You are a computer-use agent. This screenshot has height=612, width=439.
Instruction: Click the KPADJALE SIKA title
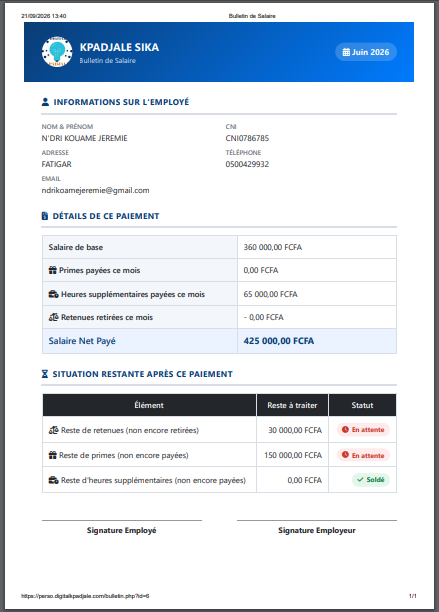click(119, 47)
